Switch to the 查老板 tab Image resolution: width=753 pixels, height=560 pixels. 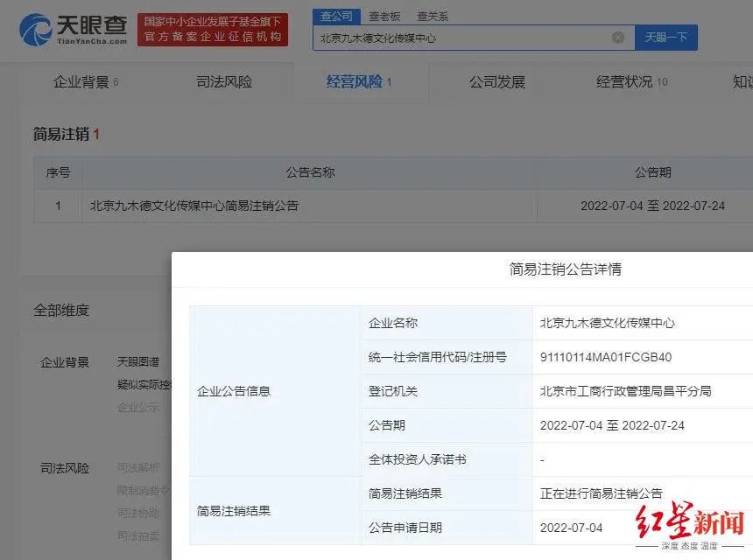coord(386,15)
